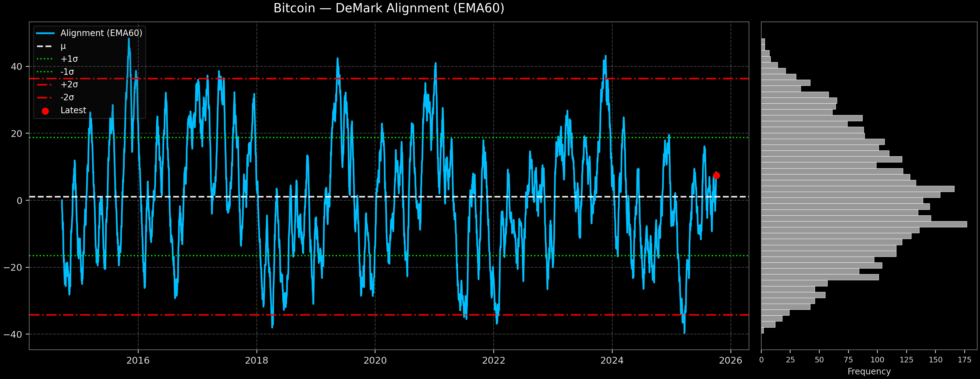Click the red +2σ legend marker
This screenshot has height=379, width=980.
(45, 85)
